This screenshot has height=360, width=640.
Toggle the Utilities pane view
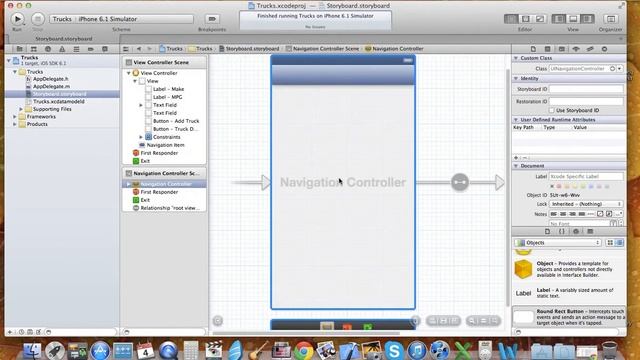click(587, 19)
